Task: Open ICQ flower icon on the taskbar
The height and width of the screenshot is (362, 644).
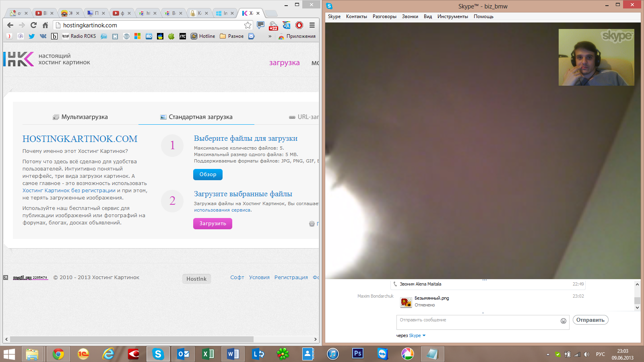Action: [x=283, y=354]
